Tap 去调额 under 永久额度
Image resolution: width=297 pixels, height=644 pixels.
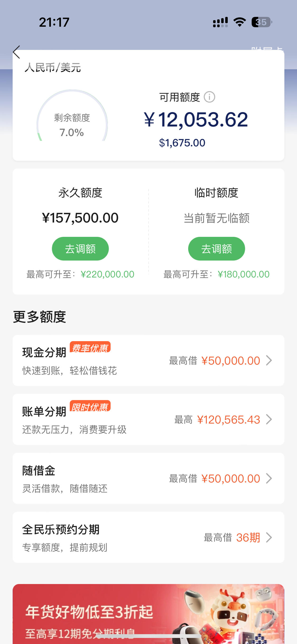80,249
